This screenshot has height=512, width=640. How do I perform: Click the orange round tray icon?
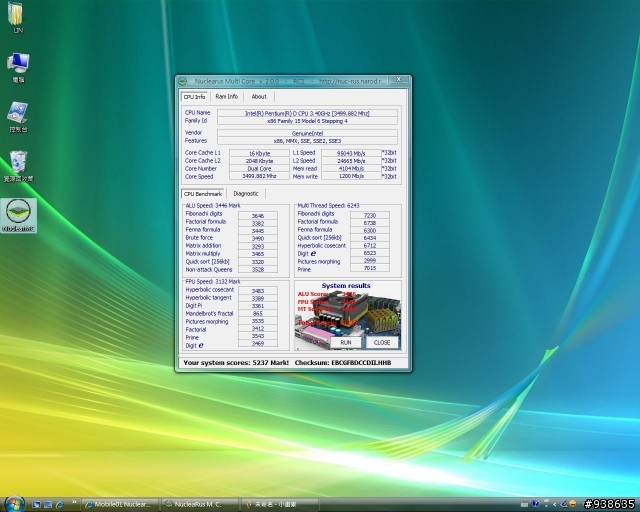(573, 504)
